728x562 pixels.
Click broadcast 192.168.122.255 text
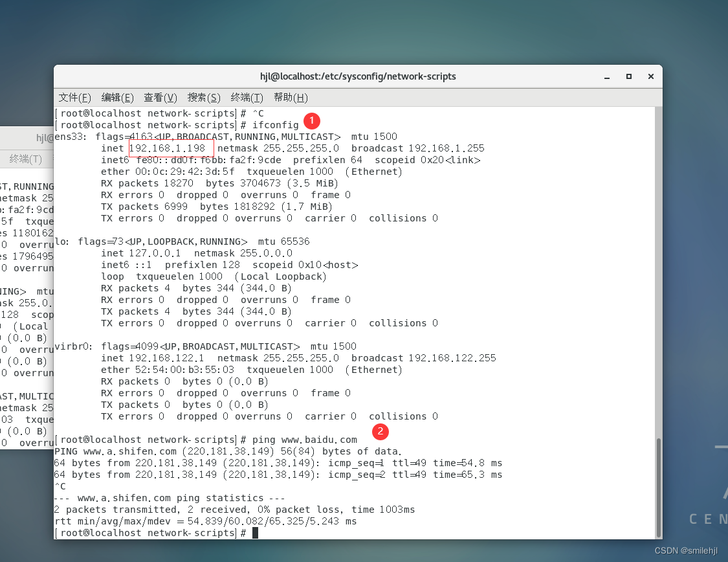pos(423,358)
